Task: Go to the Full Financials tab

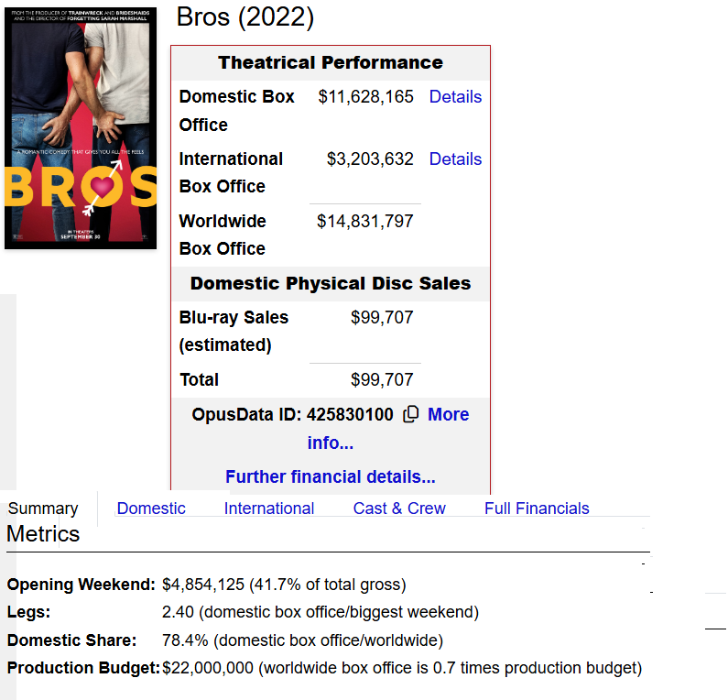Action: (x=537, y=509)
